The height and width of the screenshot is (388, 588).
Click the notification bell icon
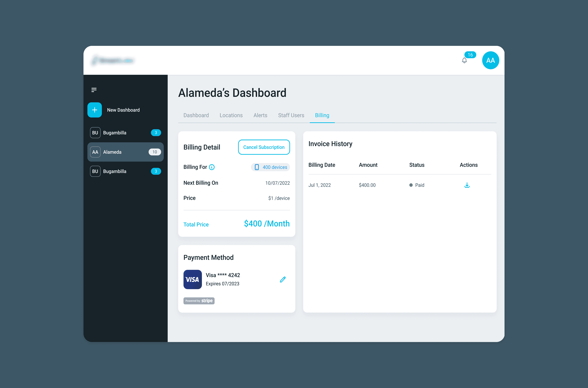tap(464, 61)
